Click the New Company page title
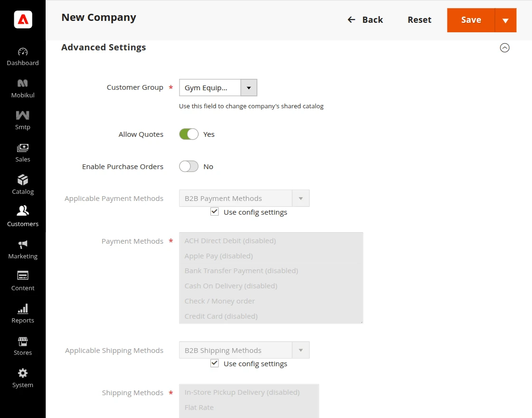This screenshot has height=418, width=532. coord(99,17)
